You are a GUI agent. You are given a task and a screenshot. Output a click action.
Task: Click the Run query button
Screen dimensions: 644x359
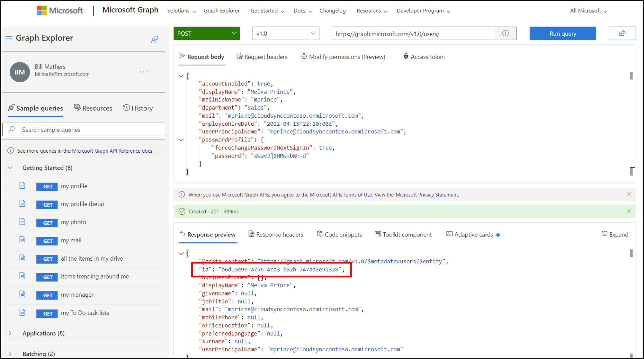(563, 33)
